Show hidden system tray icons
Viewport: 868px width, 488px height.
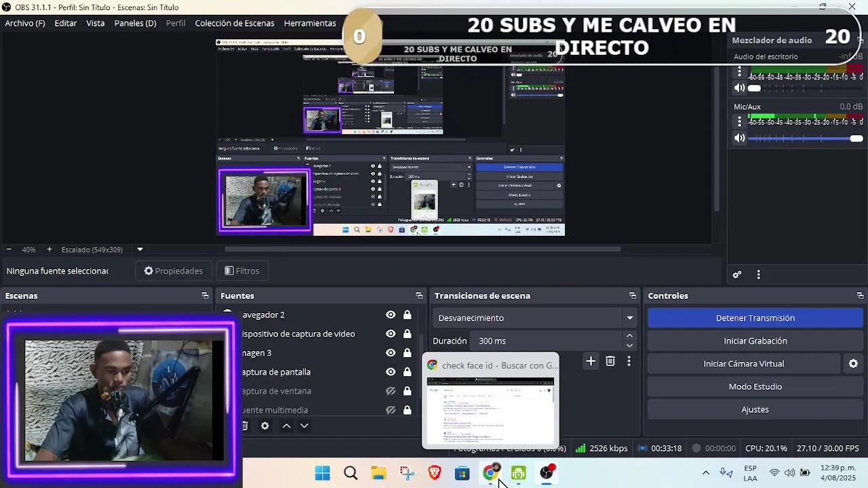click(705, 473)
